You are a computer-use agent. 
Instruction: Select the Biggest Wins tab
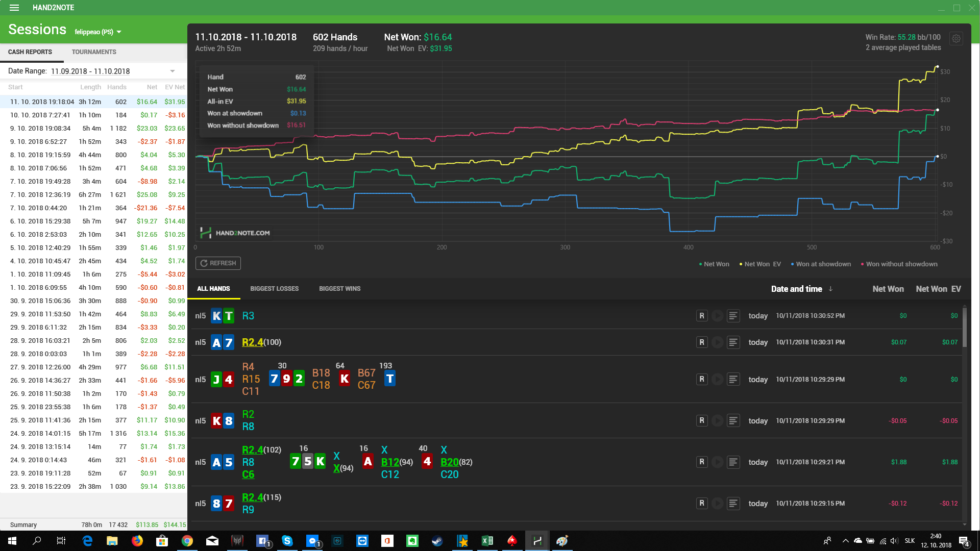click(340, 289)
